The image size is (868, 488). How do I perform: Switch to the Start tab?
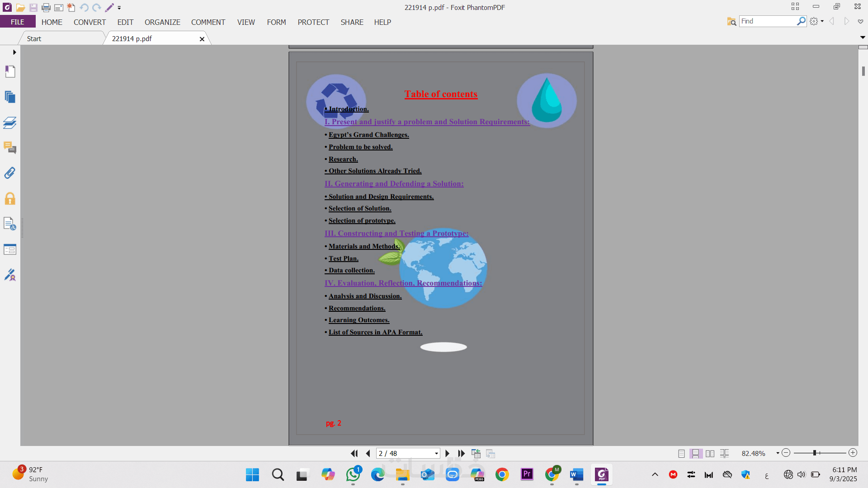click(34, 39)
